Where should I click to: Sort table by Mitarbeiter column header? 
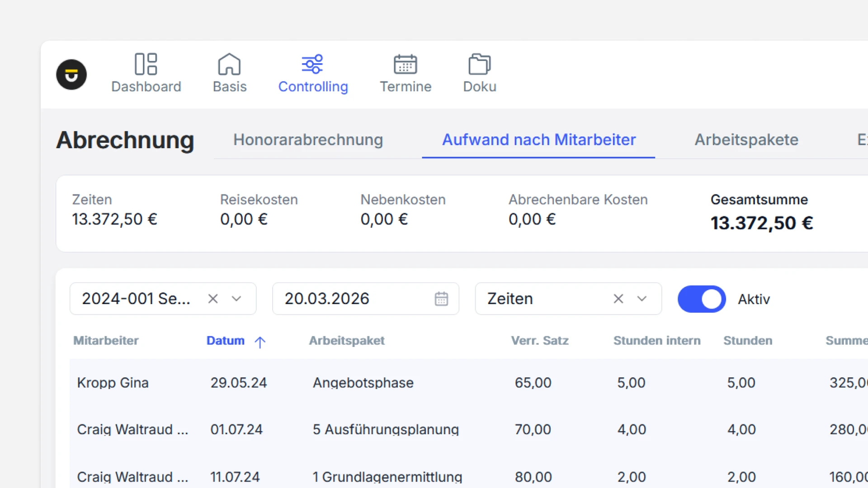[106, 341]
